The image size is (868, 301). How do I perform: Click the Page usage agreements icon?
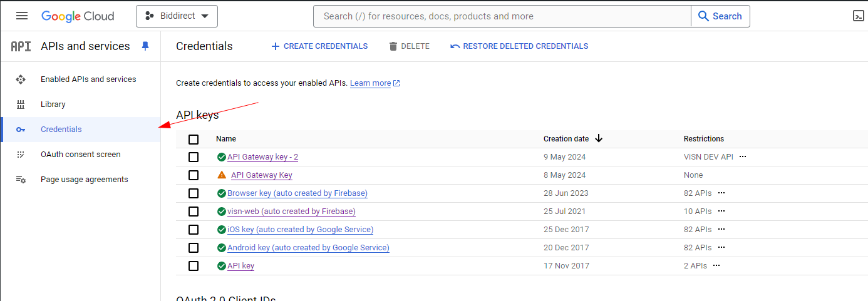21,180
